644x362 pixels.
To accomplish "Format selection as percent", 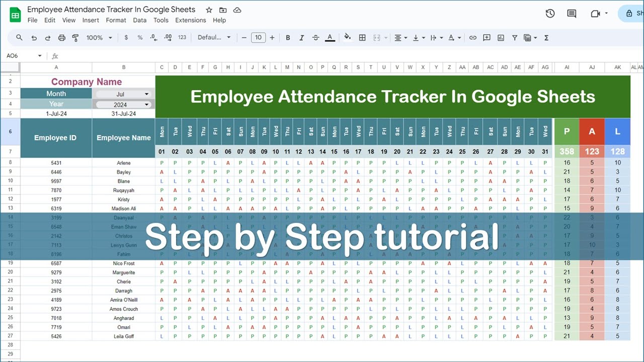I will [x=140, y=38].
